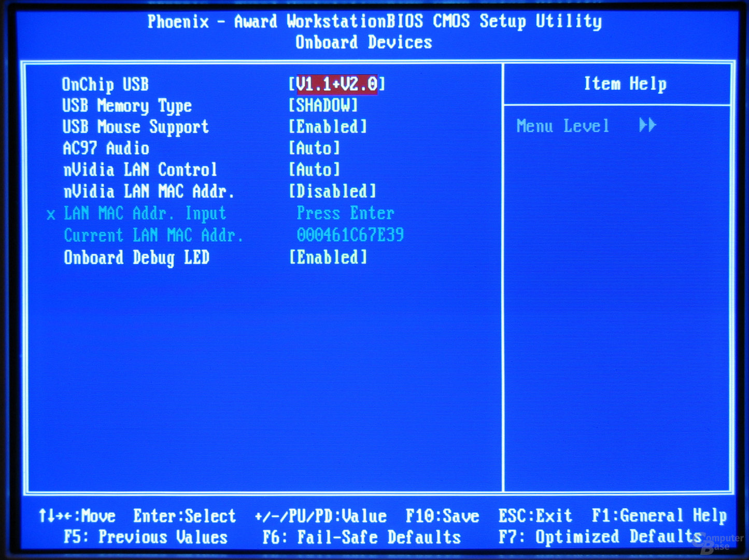
Task: Click the Phoenix Award WorkstationBIOS title line
Action: click(x=375, y=21)
